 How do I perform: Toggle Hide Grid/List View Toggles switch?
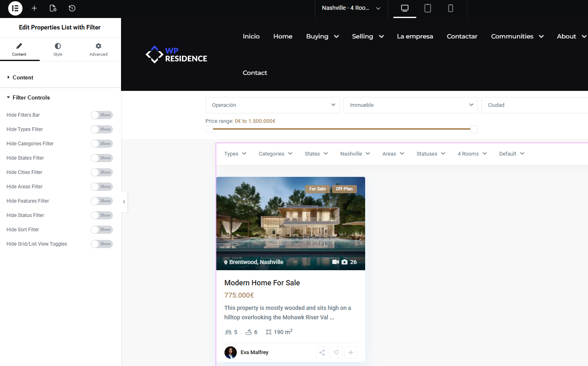102,244
